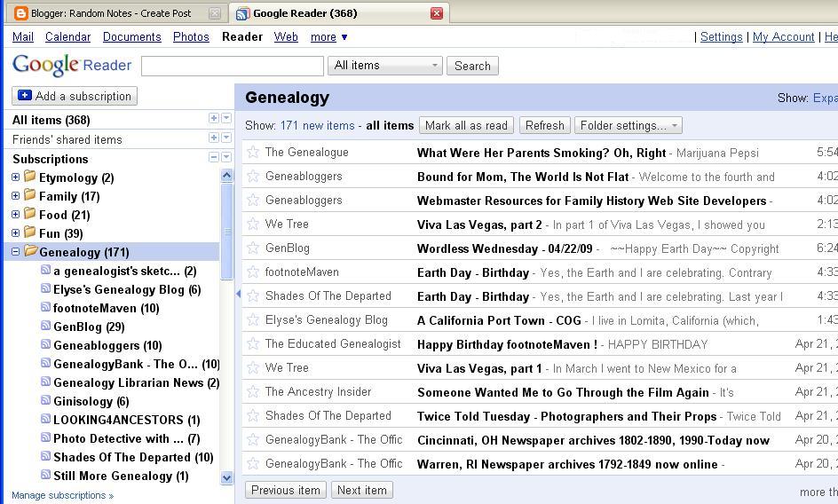The image size is (838, 504).
Task: Star the Wordless Wednesday item
Action: [253, 248]
